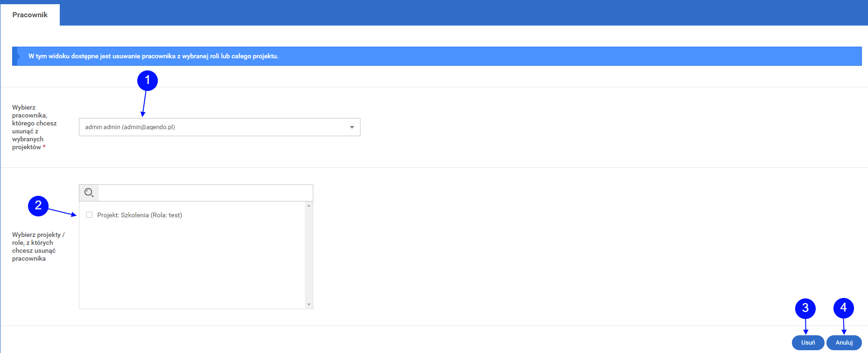Viewport: 868px width, 353px height.
Task: Select the 'Projekt: Szkolenia (Rola: test)' label
Action: pyautogui.click(x=140, y=215)
